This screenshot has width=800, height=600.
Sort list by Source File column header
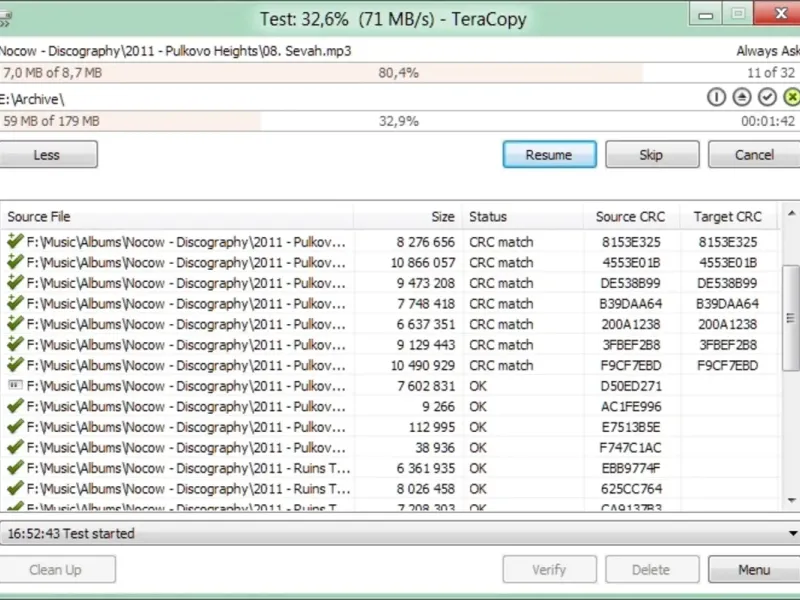tap(177, 216)
